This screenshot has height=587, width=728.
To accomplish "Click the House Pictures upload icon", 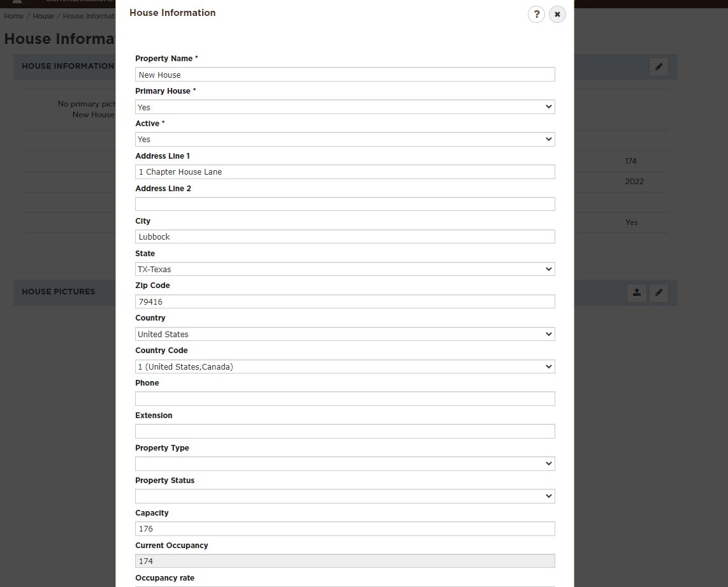I will [x=636, y=293].
